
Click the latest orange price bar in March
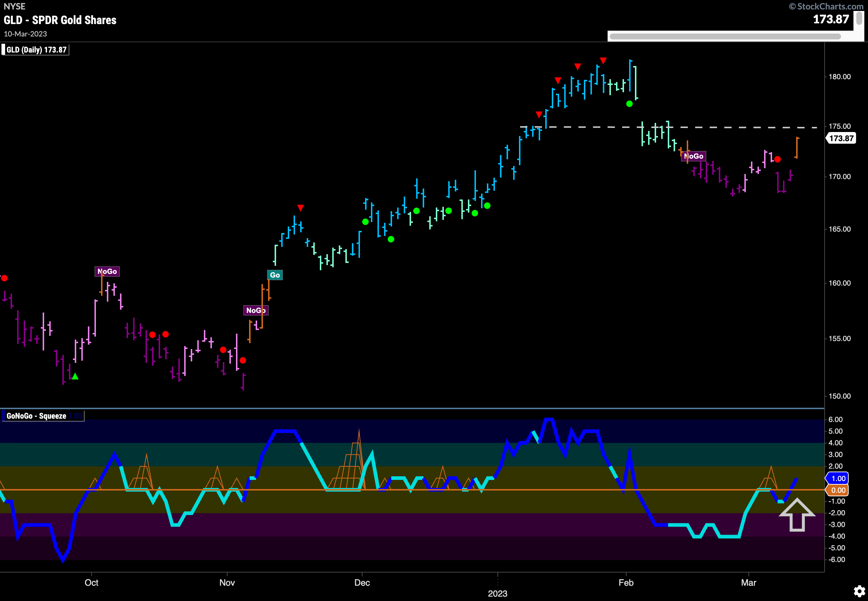pyautogui.click(x=797, y=148)
